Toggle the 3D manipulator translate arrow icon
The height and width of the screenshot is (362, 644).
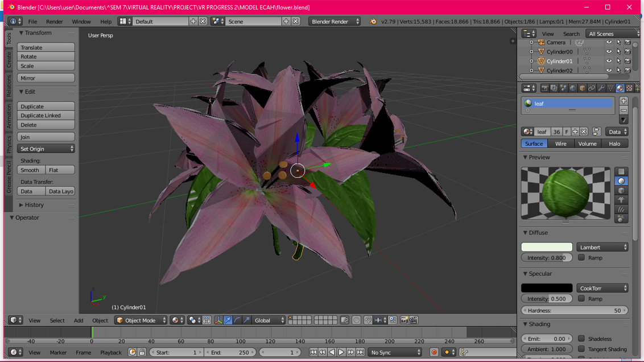[228, 320]
